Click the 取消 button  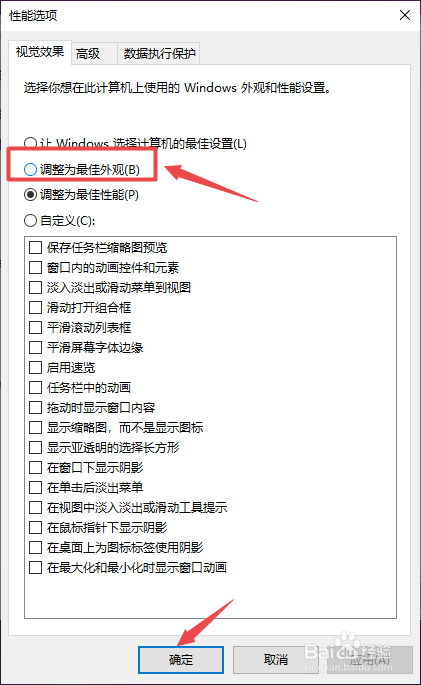coord(276,660)
